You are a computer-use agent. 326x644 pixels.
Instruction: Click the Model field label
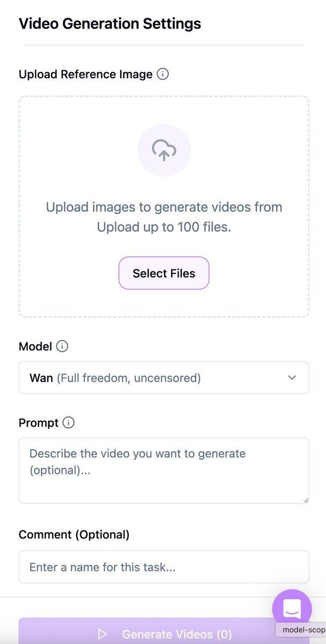click(35, 346)
